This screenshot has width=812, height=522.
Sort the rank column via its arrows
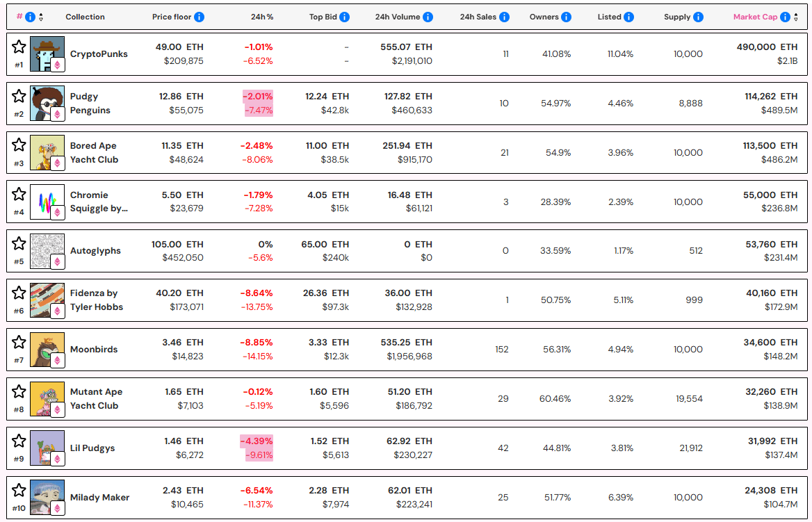pos(40,17)
